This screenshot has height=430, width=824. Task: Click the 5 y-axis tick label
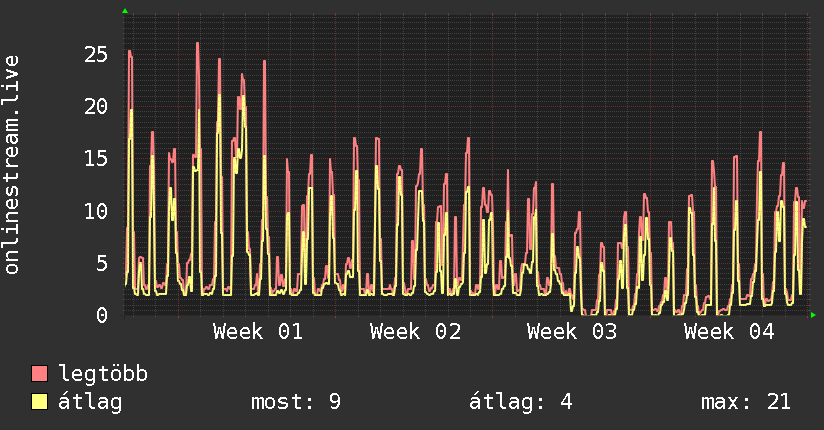click(102, 263)
